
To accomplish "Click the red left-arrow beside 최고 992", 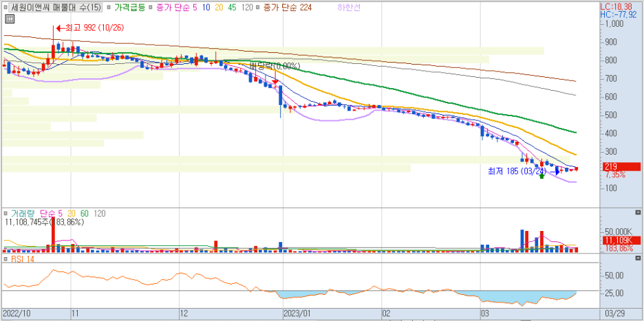I will click(61, 28).
